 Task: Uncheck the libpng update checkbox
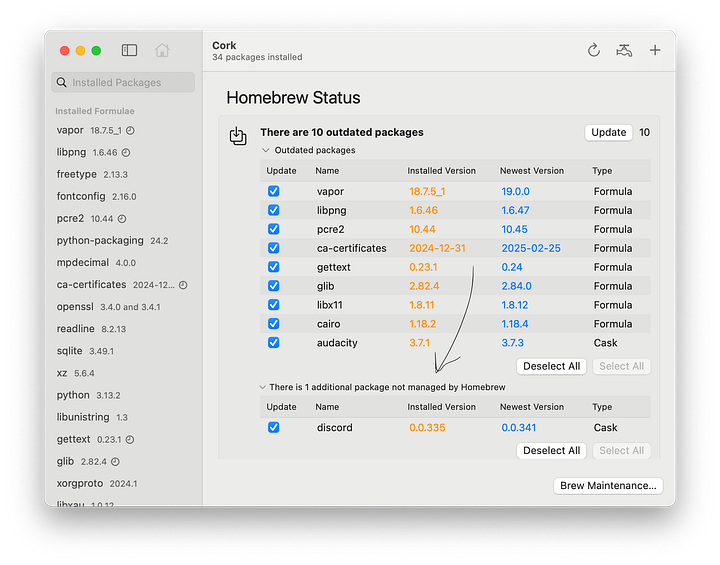pos(274,210)
